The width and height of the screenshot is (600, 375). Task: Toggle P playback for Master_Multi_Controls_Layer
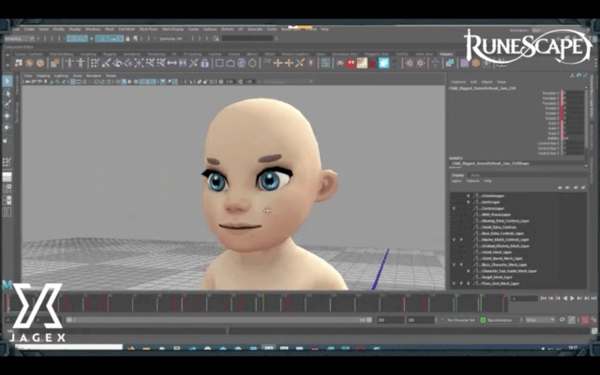[x=461, y=240]
